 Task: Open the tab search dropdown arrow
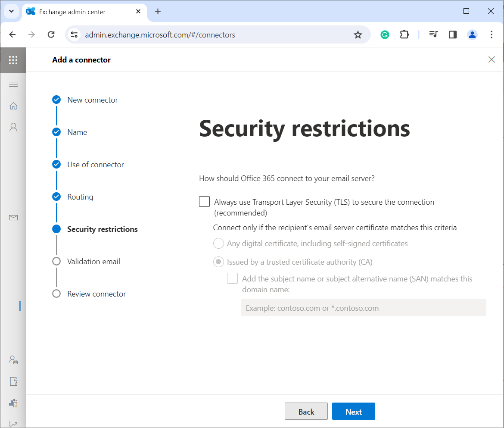pos(12,12)
